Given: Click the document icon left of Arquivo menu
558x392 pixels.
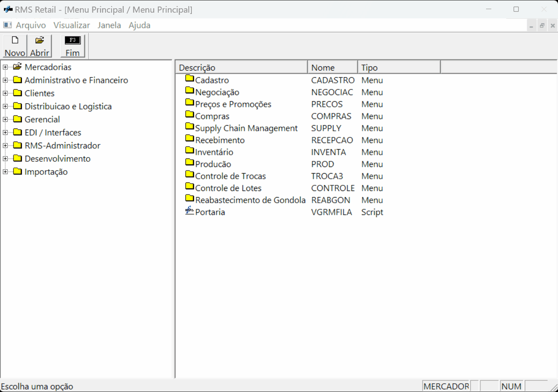Looking at the screenshot, I should (x=7, y=25).
